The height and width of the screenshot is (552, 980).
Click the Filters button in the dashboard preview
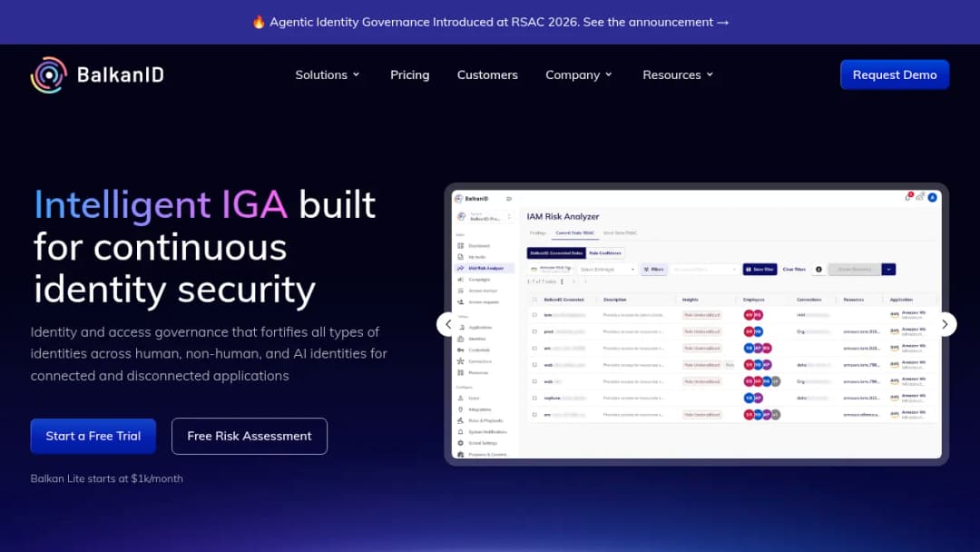[x=653, y=270]
